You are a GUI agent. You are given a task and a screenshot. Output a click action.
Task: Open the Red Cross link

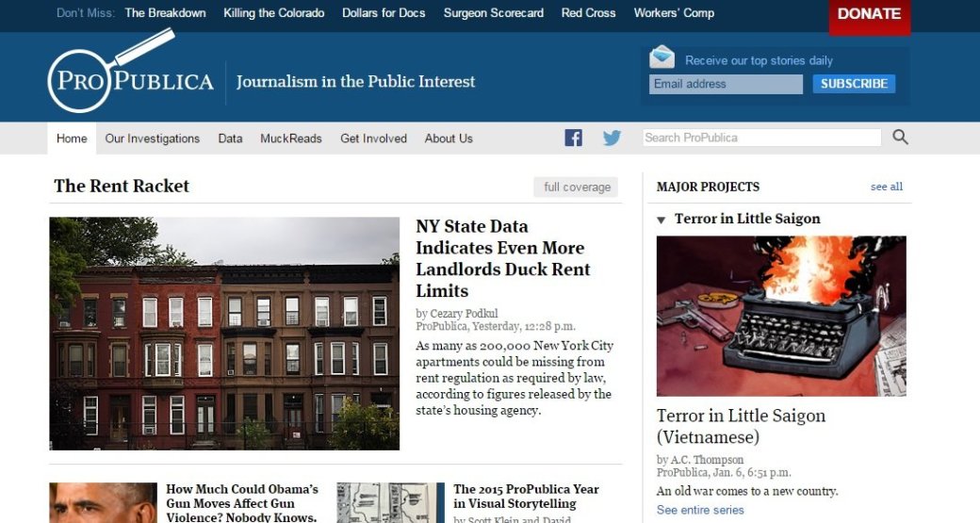pyautogui.click(x=588, y=12)
